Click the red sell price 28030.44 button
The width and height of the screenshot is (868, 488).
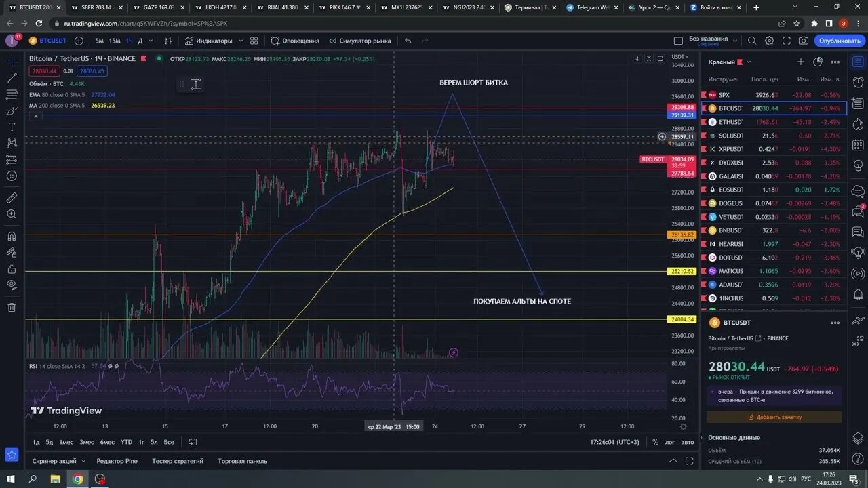[x=43, y=71]
